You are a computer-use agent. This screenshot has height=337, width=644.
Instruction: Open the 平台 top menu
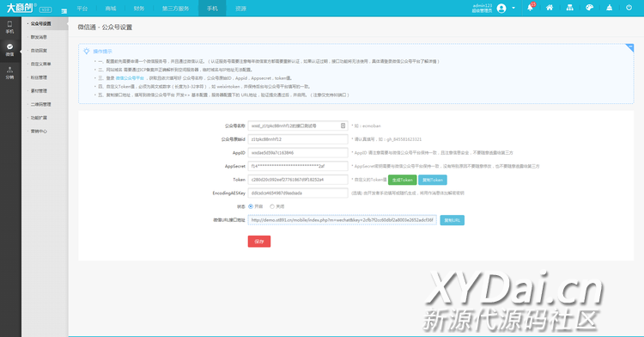82,9
